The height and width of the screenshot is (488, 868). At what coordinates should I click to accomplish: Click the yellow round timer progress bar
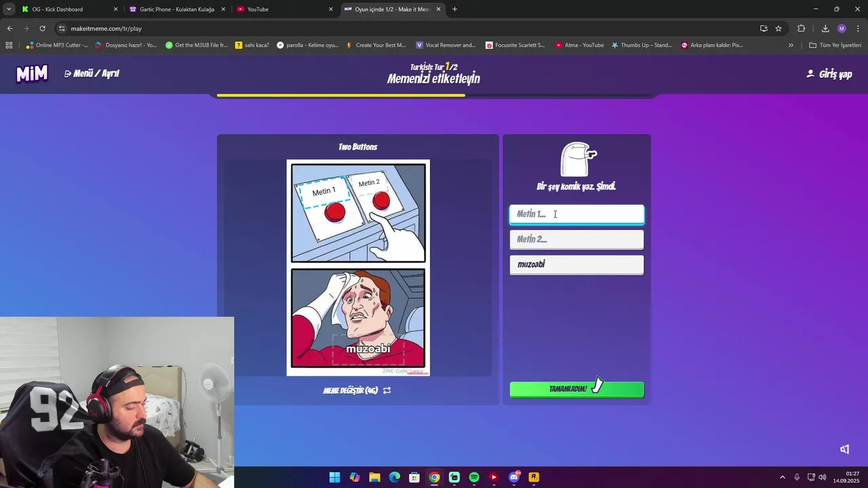(341, 96)
